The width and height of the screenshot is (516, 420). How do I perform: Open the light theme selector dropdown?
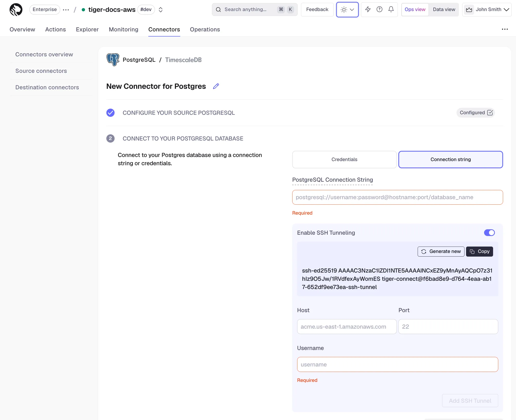pyautogui.click(x=347, y=10)
